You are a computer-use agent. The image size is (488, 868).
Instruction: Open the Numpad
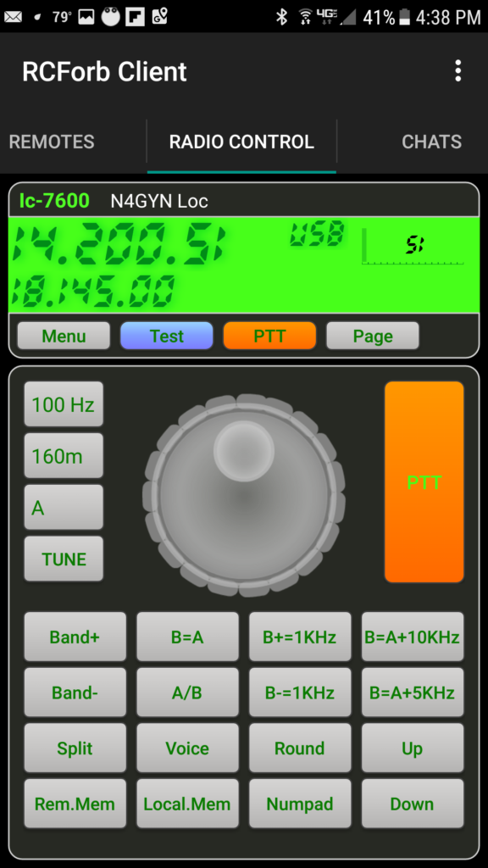[300, 804]
